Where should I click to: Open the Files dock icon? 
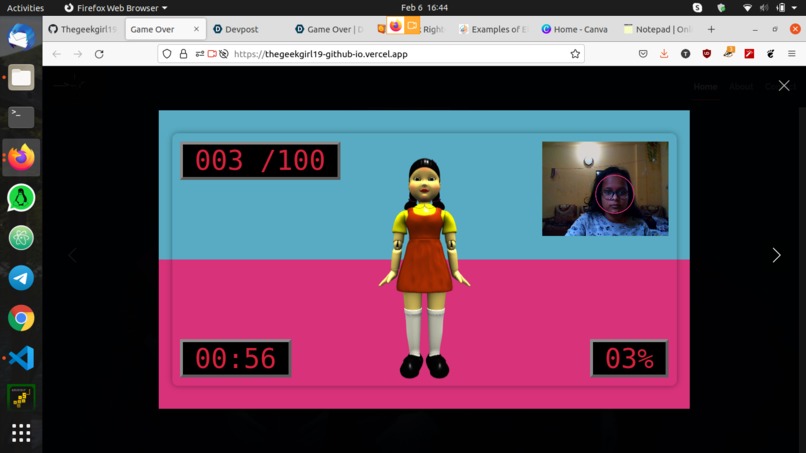(21, 77)
